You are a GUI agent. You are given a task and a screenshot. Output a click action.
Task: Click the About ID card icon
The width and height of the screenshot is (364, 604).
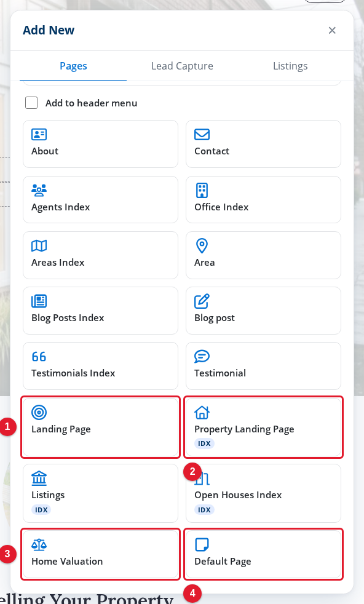pyautogui.click(x=39, y=135)
